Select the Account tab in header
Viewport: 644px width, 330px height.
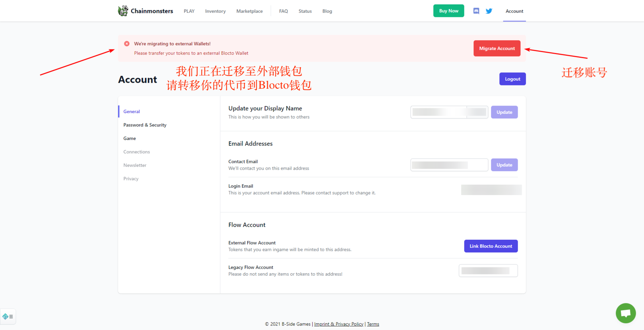[x=514, y=11]
